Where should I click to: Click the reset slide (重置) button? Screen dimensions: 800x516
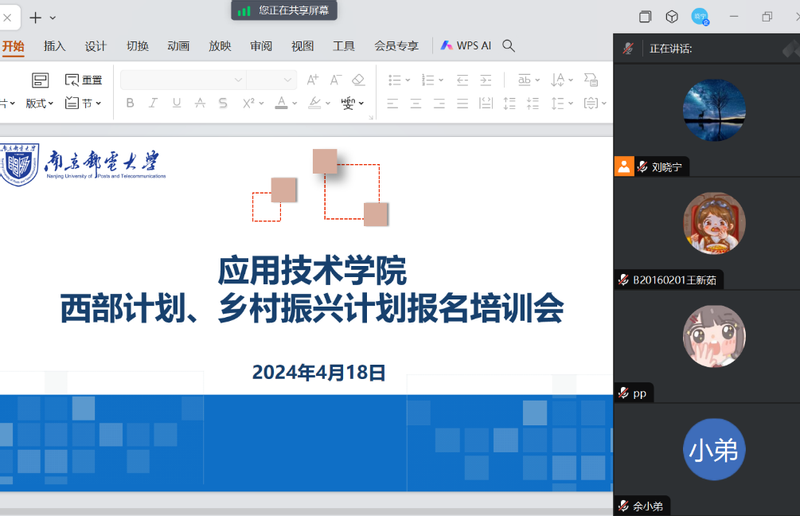tap(84, 80)
